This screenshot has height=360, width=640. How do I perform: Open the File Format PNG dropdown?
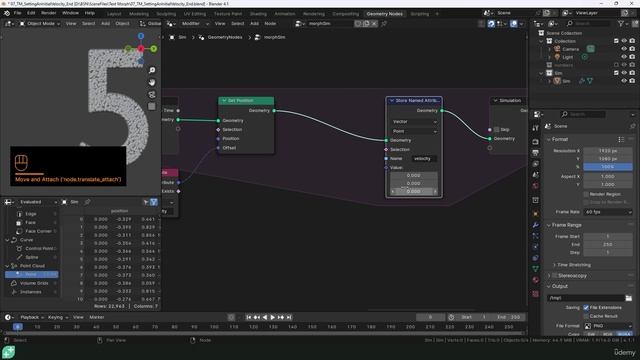[x=608, y=326]
